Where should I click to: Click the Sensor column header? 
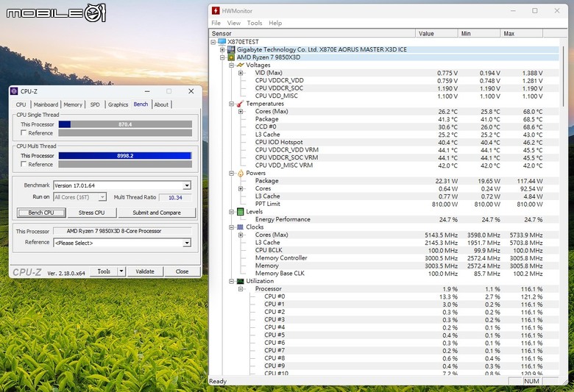312,33
